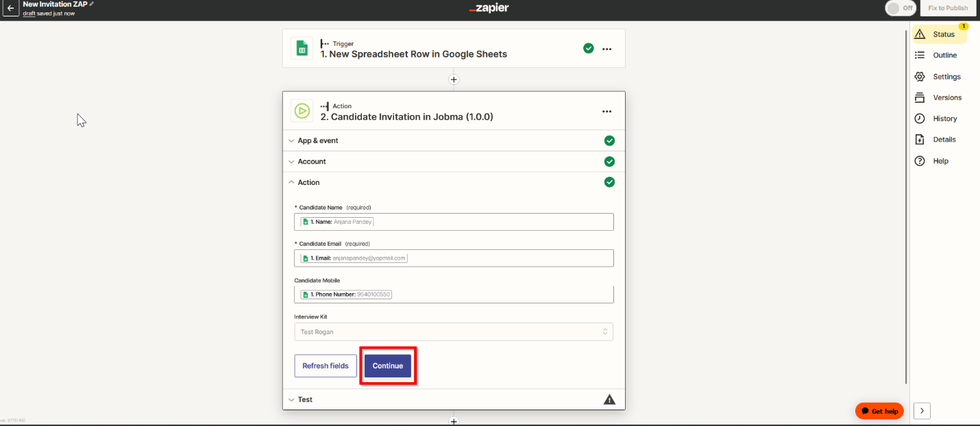The height and width of the screenshot is (426, 980).
Task: Add a step between trigger and action
Action: click(x=453, y=79)
